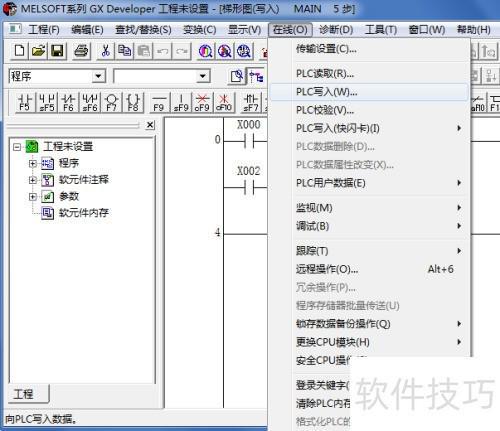500x431 pixels.
Task: Open the 变换(C) menu
Action: (200, 30)
